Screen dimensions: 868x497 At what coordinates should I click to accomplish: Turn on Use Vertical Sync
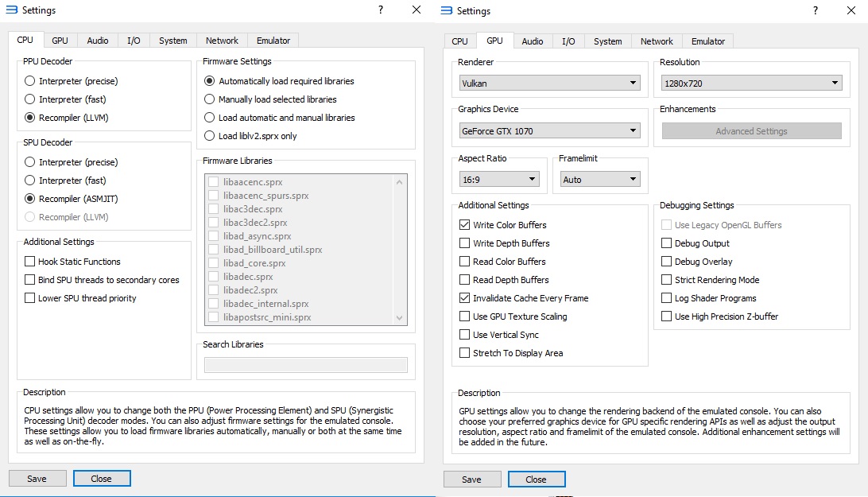(x=465, y=335)
